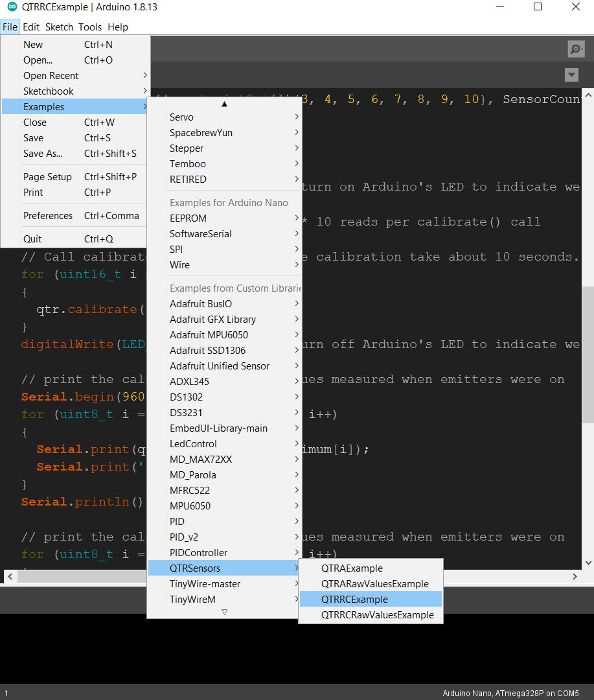Open the Serial Monitor magnifier icon

576,49
